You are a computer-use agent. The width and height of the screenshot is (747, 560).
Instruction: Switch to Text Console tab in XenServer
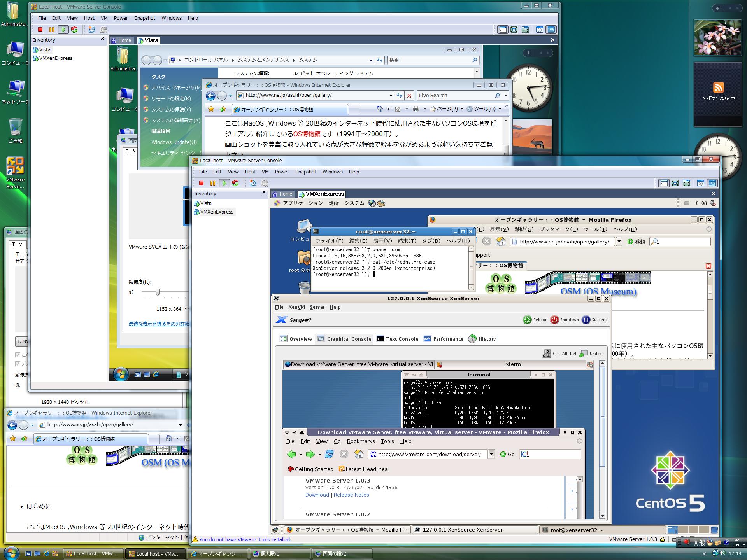[x=397, y=339]
